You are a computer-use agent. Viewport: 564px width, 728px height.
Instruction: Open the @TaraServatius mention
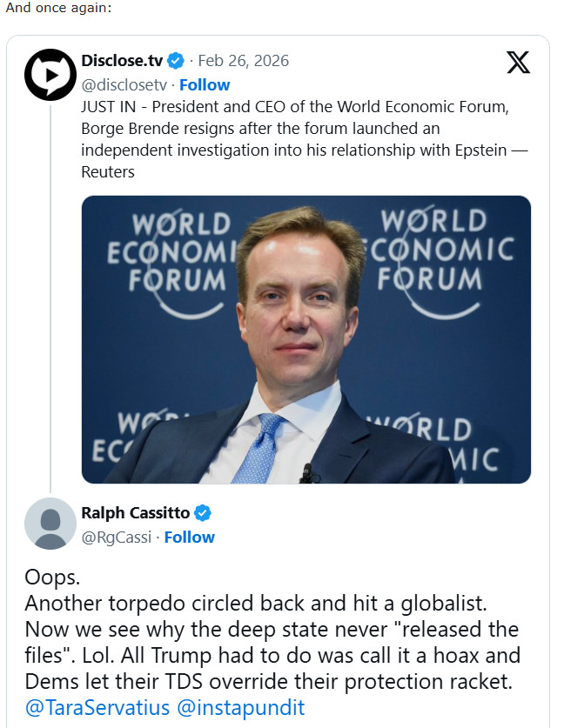click(x=97, y=707)
